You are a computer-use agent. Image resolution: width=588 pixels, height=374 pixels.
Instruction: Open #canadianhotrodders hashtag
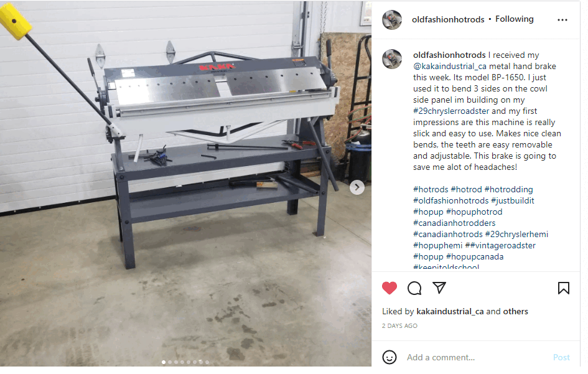pyautogui.click(x=454, y=223)
